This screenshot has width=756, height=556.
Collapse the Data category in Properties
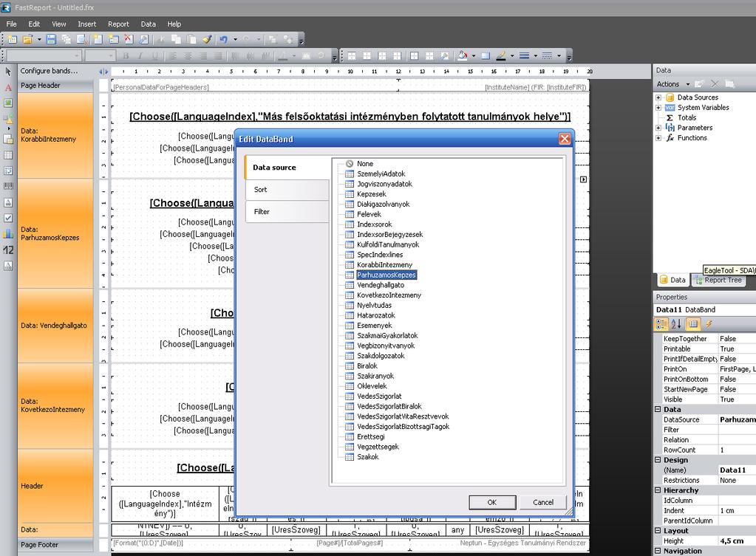[x=658, y=409]
